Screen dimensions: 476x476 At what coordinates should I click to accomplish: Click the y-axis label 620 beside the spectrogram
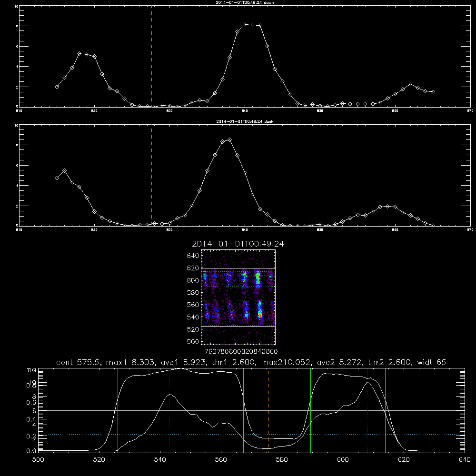point(193,268)
